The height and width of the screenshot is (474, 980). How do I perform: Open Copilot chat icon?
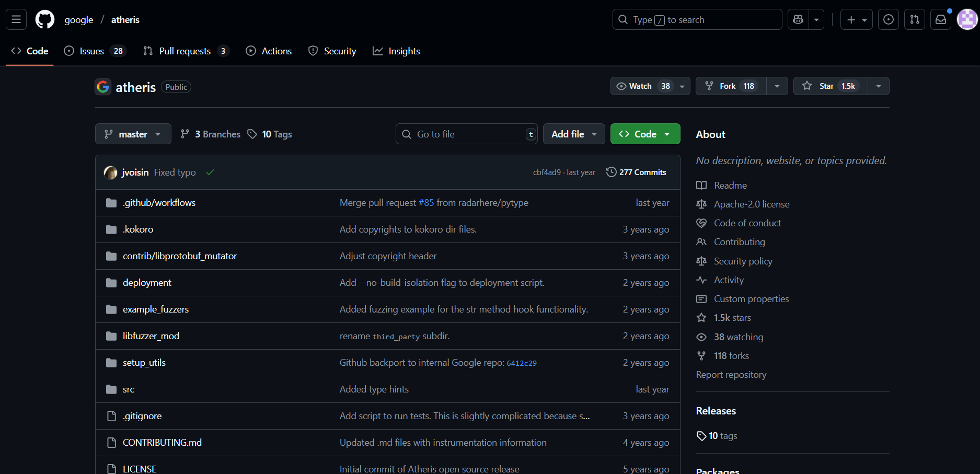798,19
